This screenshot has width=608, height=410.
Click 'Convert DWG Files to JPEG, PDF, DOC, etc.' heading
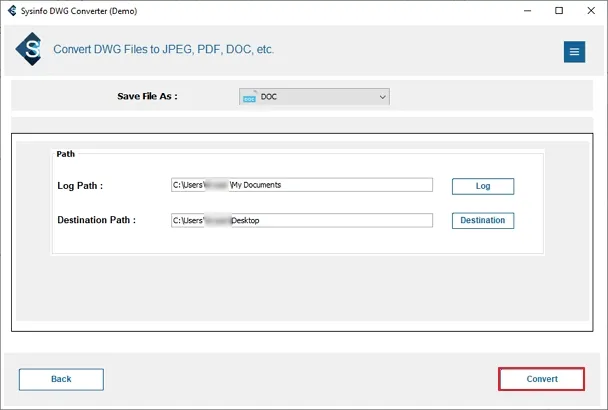click(164, 50)
